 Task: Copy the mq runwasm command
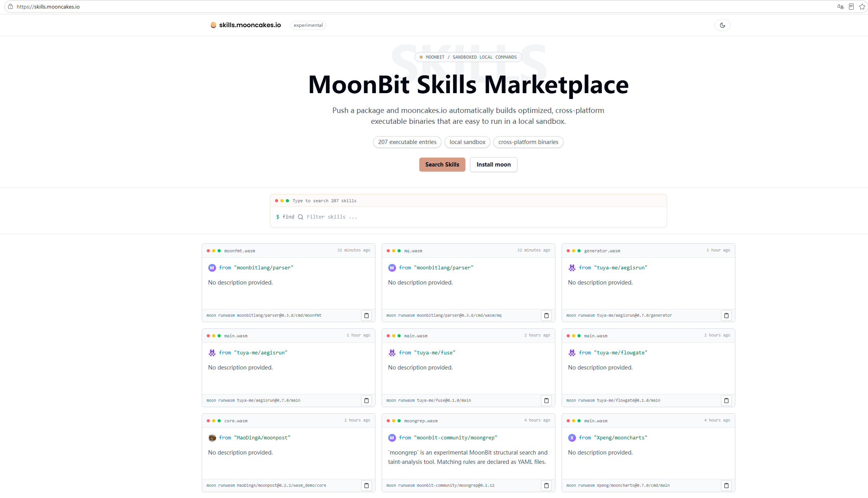(x=546, y=316)
